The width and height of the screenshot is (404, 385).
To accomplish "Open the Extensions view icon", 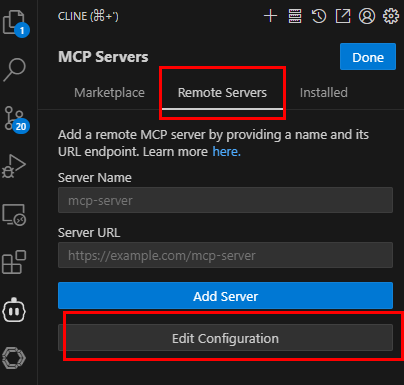I will pos(14,262).
